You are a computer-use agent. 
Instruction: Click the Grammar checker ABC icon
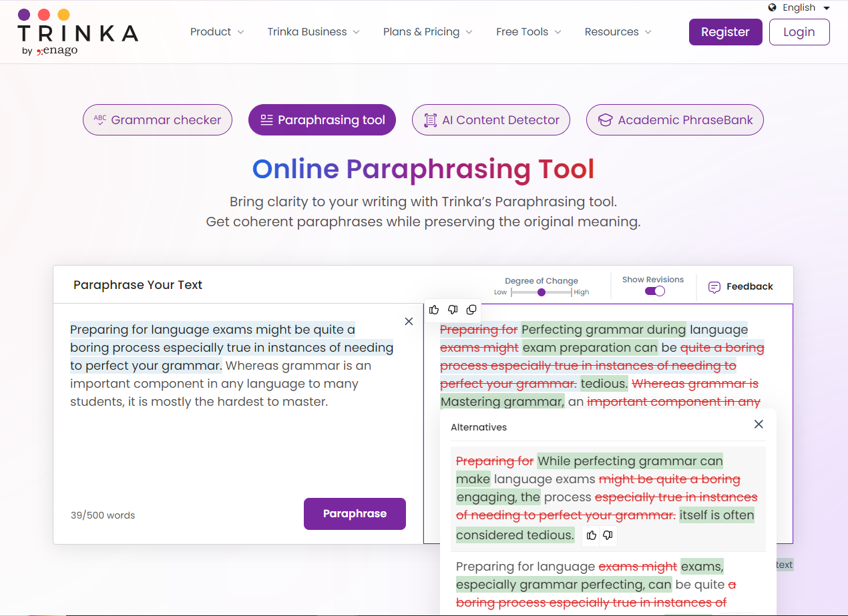tap(100, 120)
